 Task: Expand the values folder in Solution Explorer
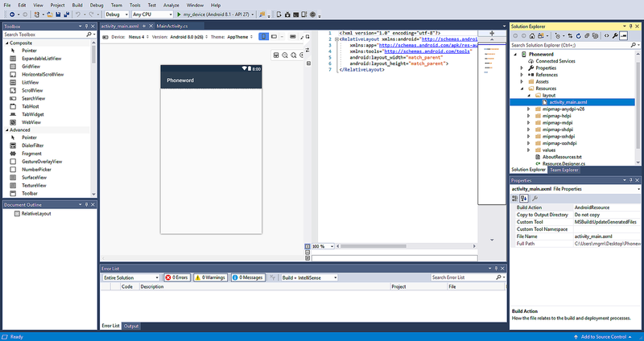click(x=529, y=149)
